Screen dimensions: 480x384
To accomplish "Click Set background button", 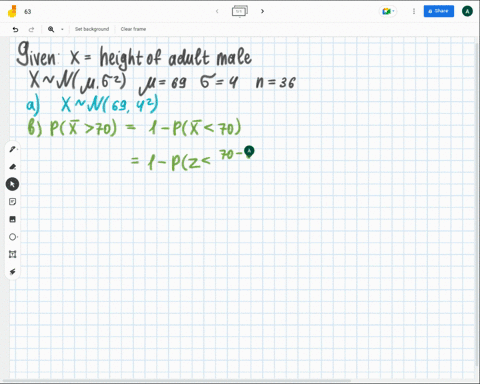I will 92,29.
